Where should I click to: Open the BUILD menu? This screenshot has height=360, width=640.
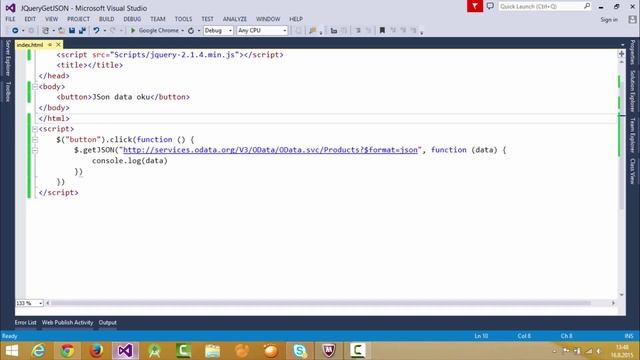[x=107, y=19]
